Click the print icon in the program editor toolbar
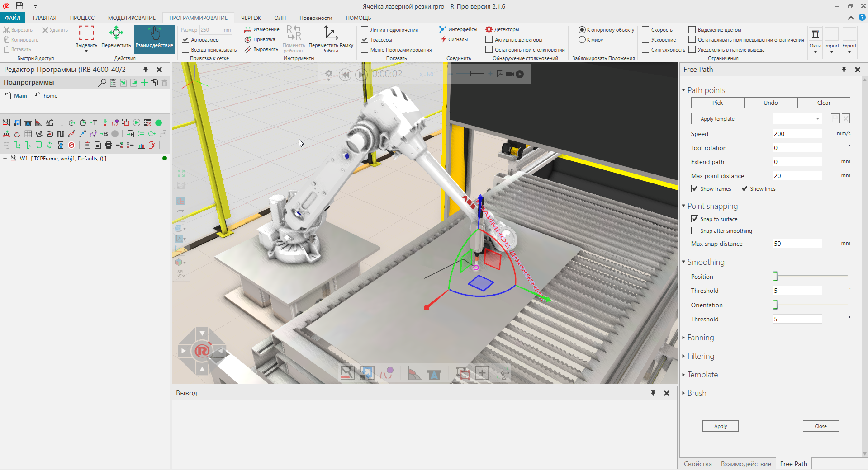Viewport: 868px width, 470px height. (x=109, y=145)
